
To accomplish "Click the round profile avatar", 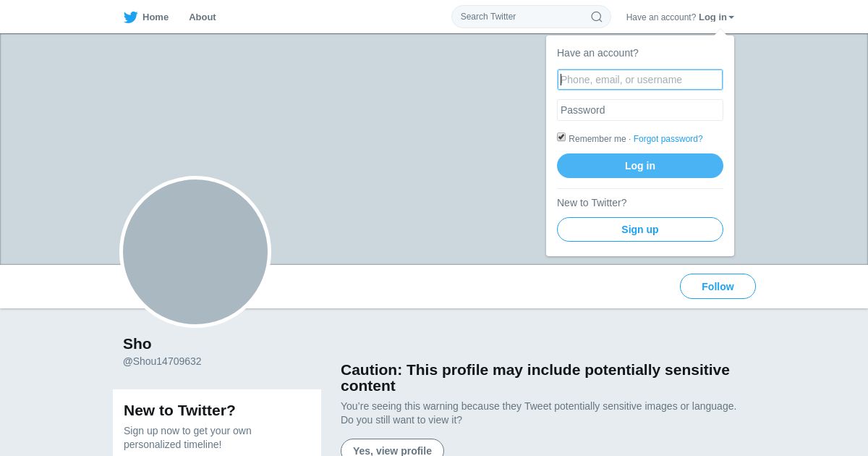I will click(x=195, y=252).
